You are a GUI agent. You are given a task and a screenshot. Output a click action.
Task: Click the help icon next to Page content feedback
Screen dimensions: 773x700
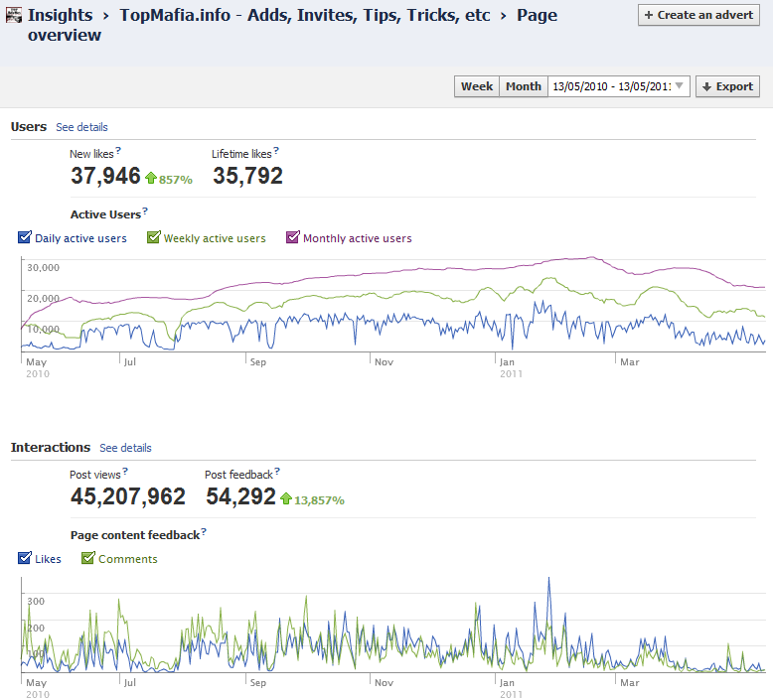(204, 531)
